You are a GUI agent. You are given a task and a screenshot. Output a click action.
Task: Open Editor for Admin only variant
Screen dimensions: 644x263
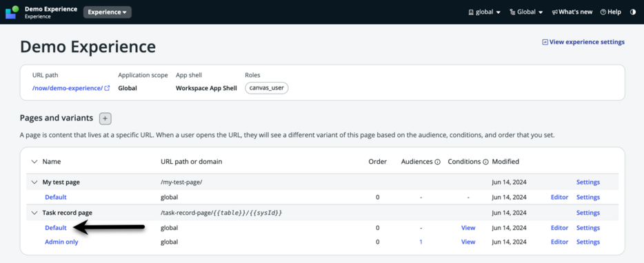point(559,242)
